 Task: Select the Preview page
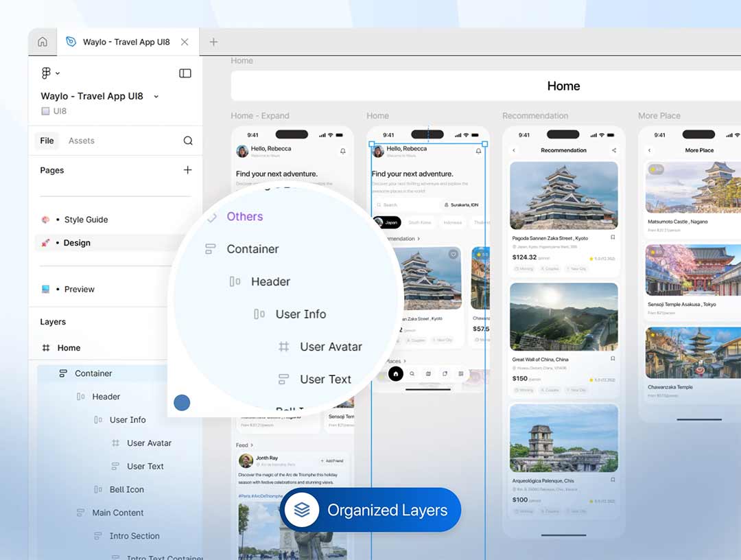[x=79, y=289]
